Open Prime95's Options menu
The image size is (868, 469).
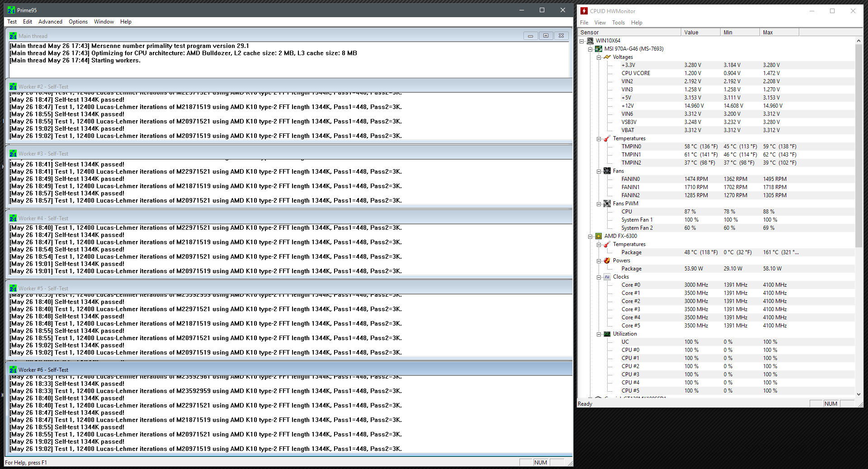tap(78, 22)
